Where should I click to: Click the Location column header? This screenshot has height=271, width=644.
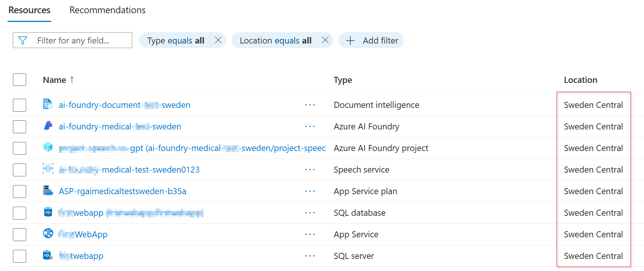581,80
